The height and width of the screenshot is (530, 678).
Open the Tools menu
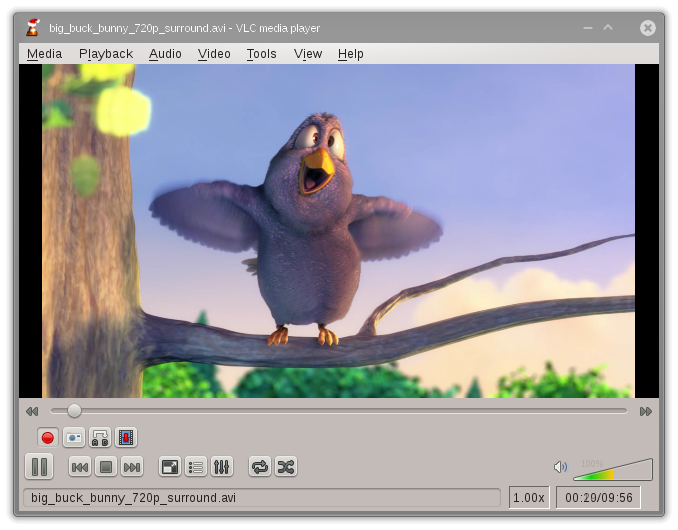(261, 54)
